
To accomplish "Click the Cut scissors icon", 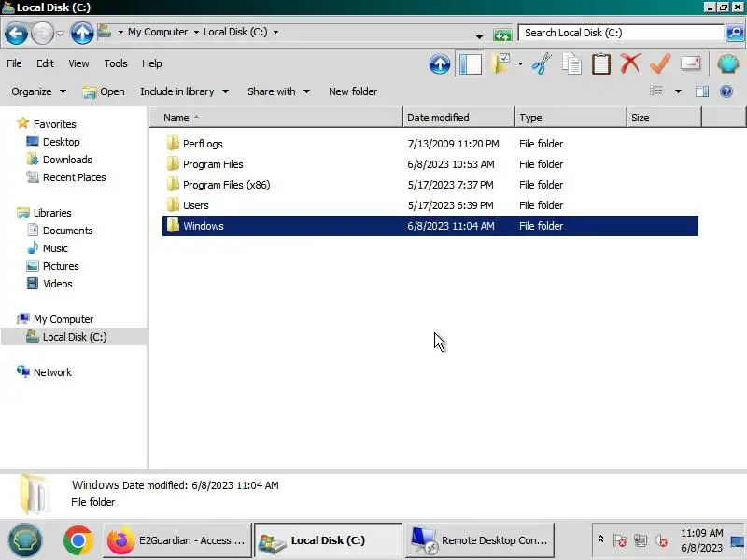I will pyautogui.click(x=543, y=63).
